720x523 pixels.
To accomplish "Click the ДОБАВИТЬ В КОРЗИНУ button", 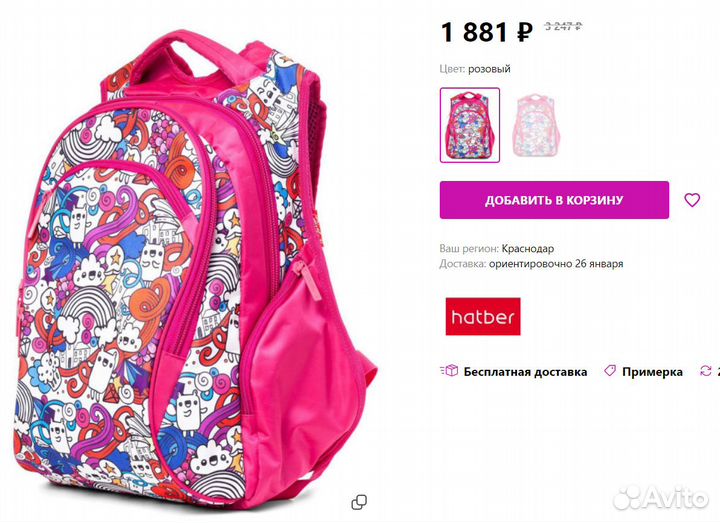I will (x=554, y=200).
